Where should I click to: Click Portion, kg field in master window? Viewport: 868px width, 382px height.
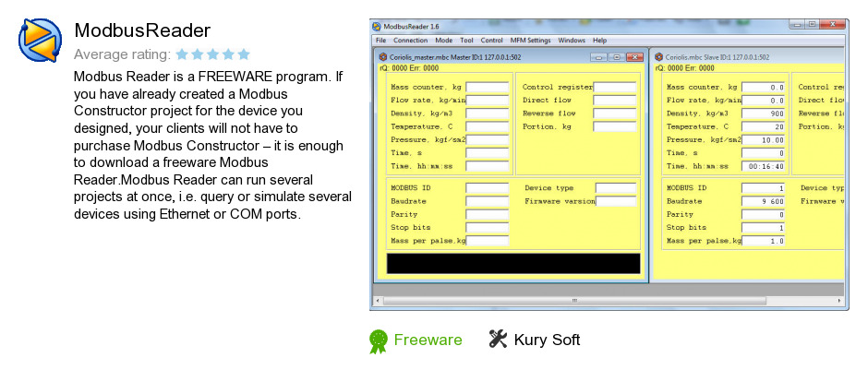(x=615, y=126)
